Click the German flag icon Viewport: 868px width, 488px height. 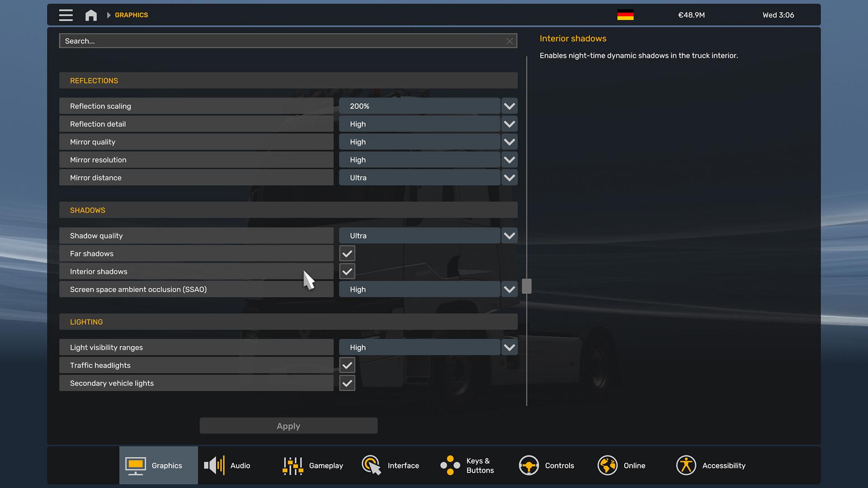pos(625,15)
